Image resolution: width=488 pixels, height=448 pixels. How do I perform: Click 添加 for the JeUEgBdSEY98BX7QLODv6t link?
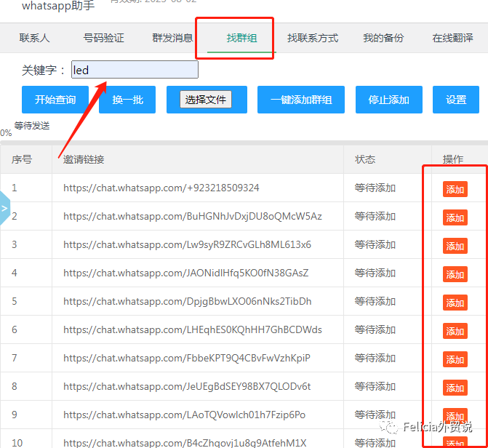[x=455, y=388]
